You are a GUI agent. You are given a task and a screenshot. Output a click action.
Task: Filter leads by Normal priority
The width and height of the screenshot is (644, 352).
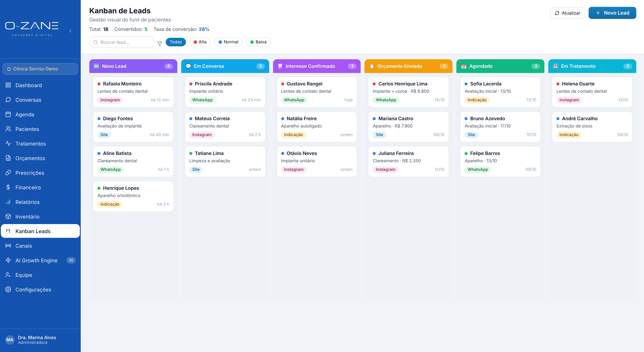tap(228, 42)
